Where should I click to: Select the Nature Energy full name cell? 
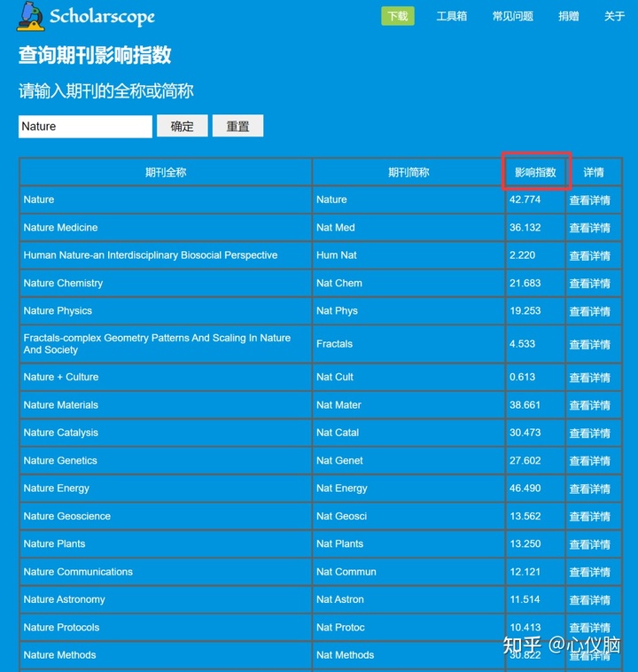coord(166,488)
